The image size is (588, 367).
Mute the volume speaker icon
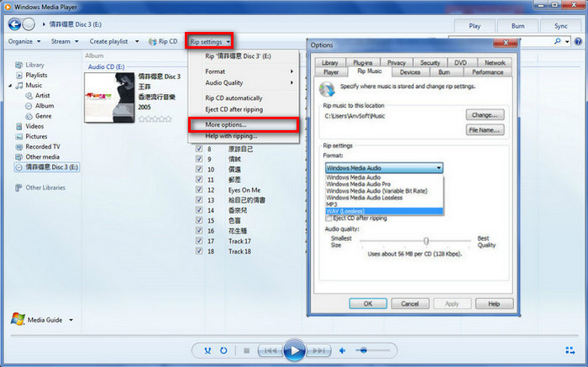pyautogui.click(x=343, y=350)
